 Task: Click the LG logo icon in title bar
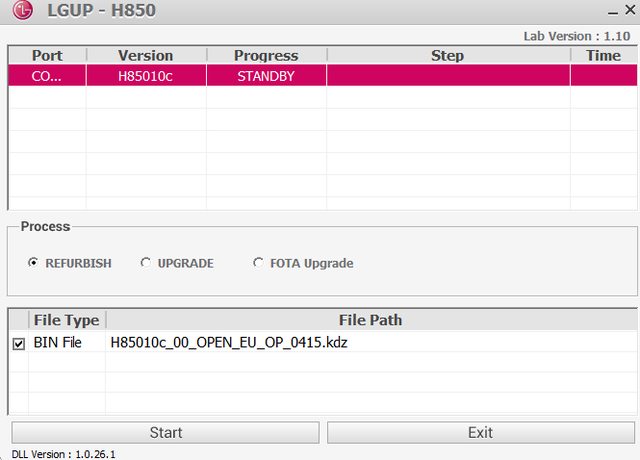pos(20,12)
